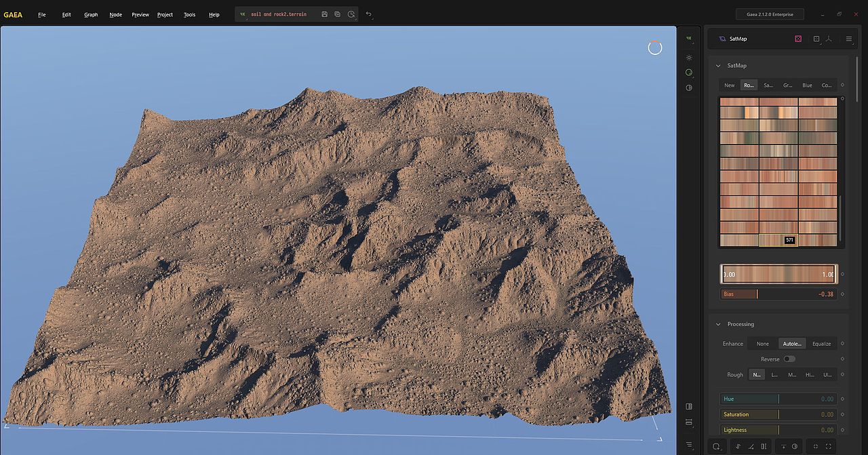Open the Edit menu
Screen dimensions: 868x455
click(66, 14)
